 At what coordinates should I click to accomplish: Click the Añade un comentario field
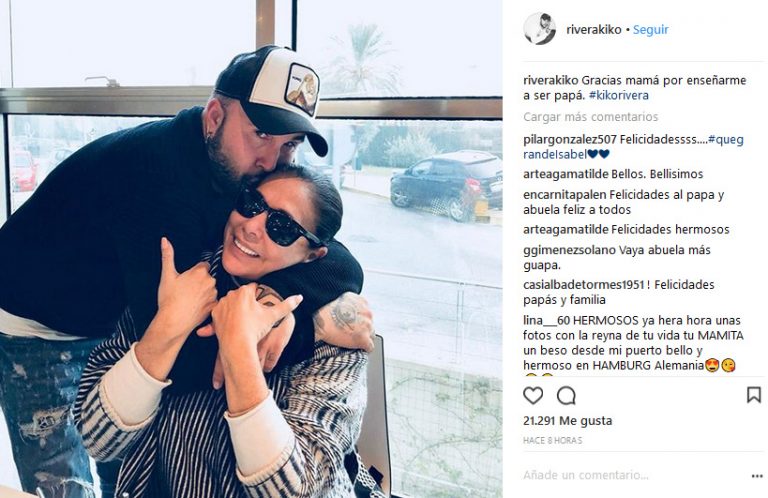click(x=632, y=475)
